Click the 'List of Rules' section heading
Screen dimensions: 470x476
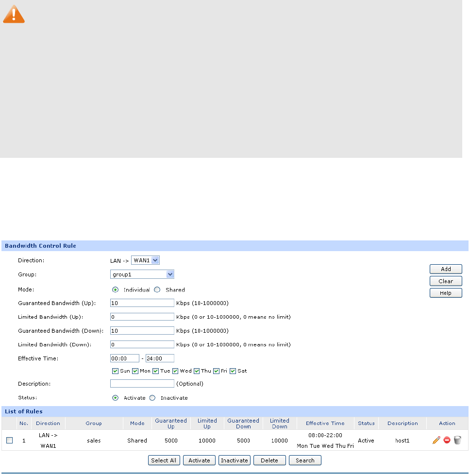click(x=24, y=412)
